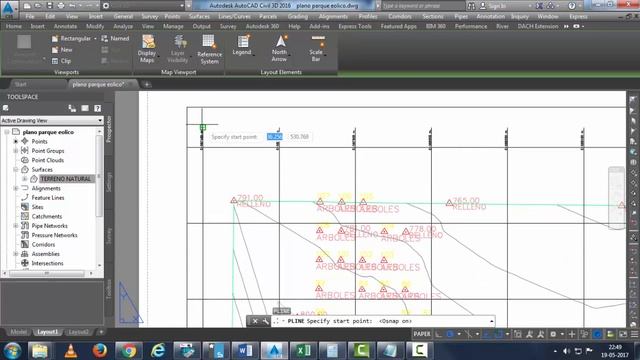Close the command line with X button

[x=255, y=321]
